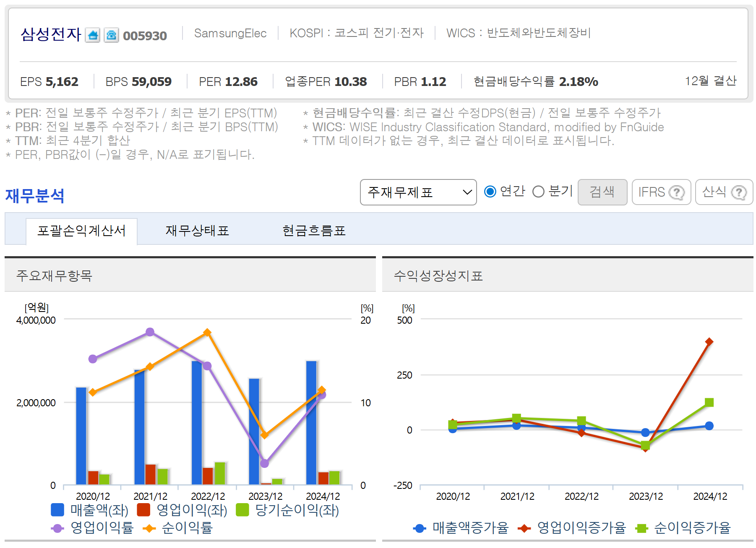Toggle 영업이익증가율 legend marker

pos(524,528)
